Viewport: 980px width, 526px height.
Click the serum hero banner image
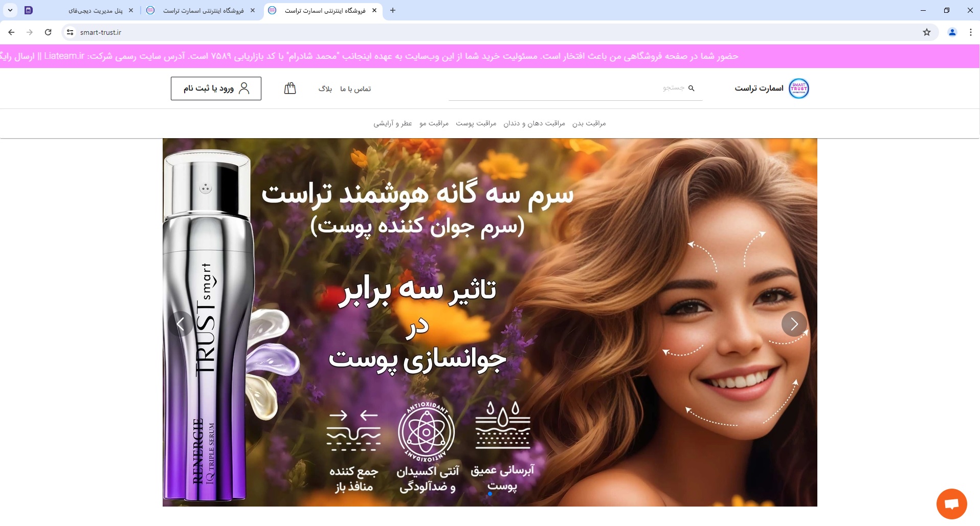pyautogui.click(x=489, y=322)
